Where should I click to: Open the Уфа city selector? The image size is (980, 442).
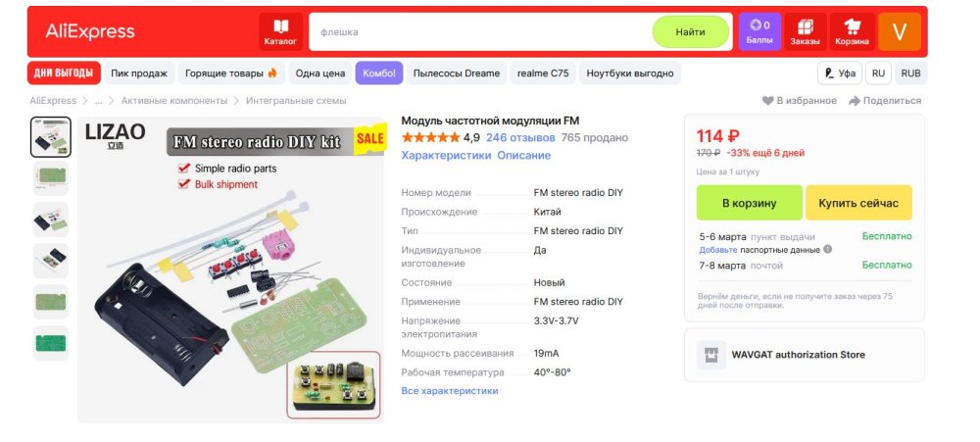click(x=840, y=74)
